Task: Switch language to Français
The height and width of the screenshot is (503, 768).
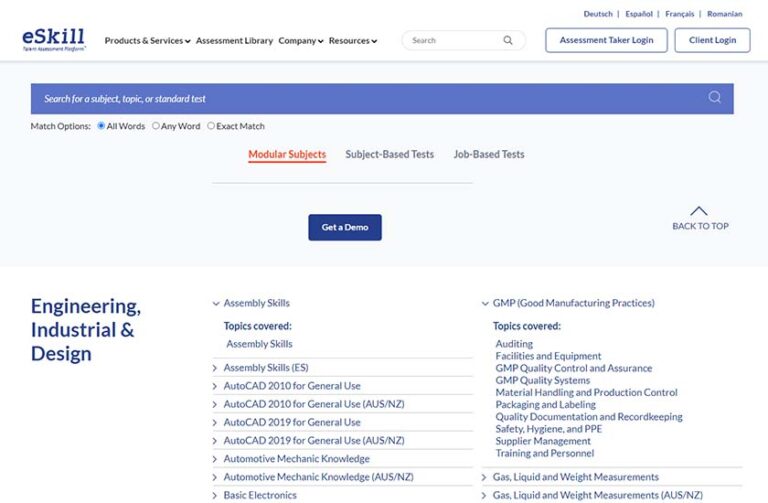Action: tap(679, 14)
